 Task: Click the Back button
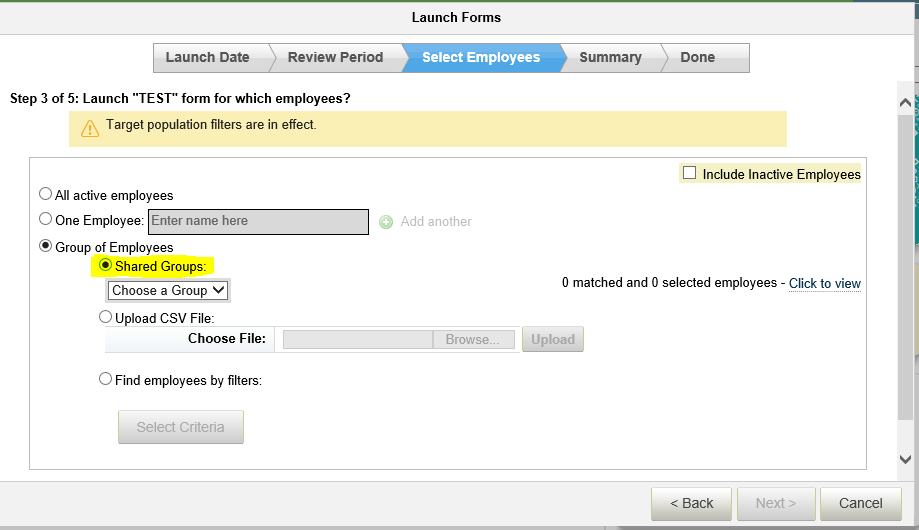click(x=692, y=504)
